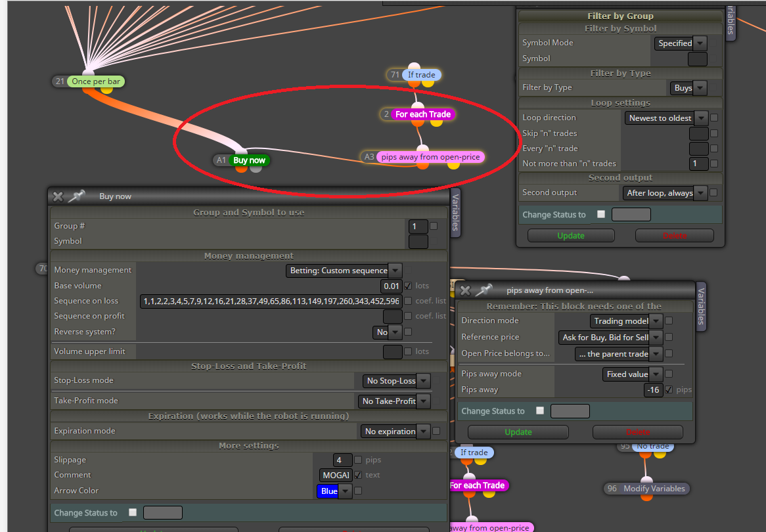Viewport: 766px width, 532px height.
Task: Select the Once per bar block
Action: point(96,81)
